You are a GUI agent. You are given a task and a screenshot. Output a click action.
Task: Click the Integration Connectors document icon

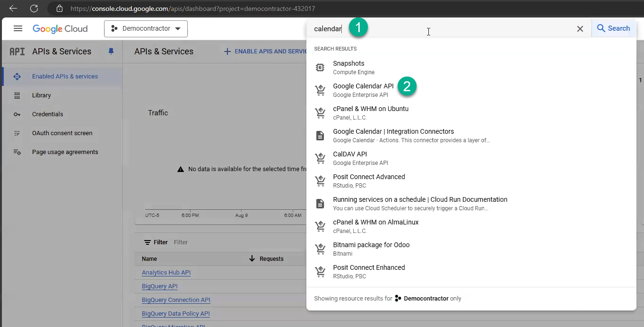point(320,136)
